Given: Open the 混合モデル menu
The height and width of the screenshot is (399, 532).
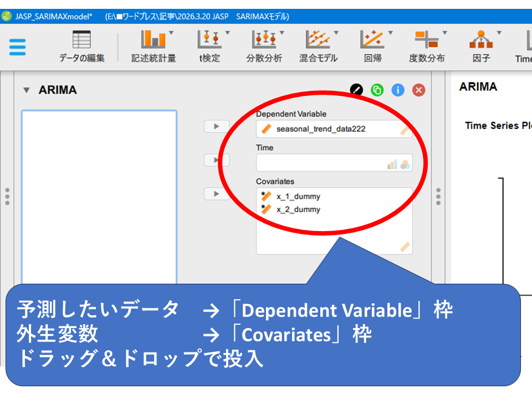Looking at the screenshot, I should [x=318, y=47].
